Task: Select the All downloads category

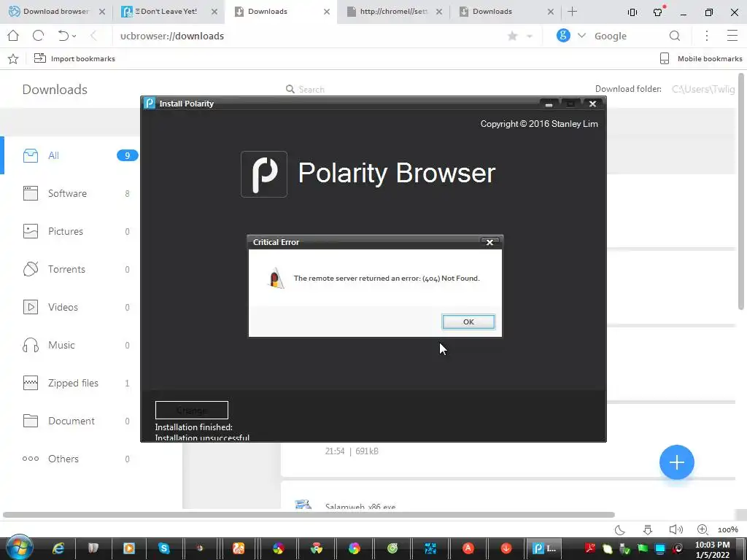Action: (x=71, y=155)
